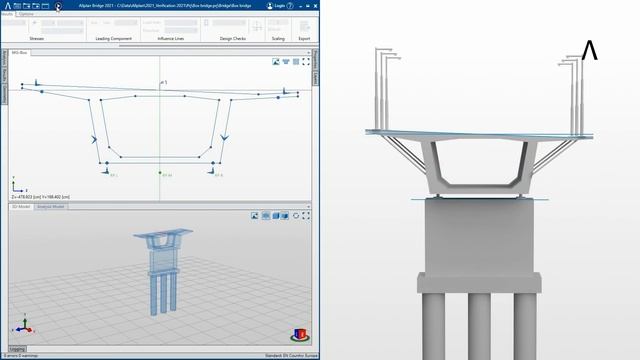Screen dimensions: 640x360
Task: Click the right web arrow marker in cross-section
Action: (224, 138)
